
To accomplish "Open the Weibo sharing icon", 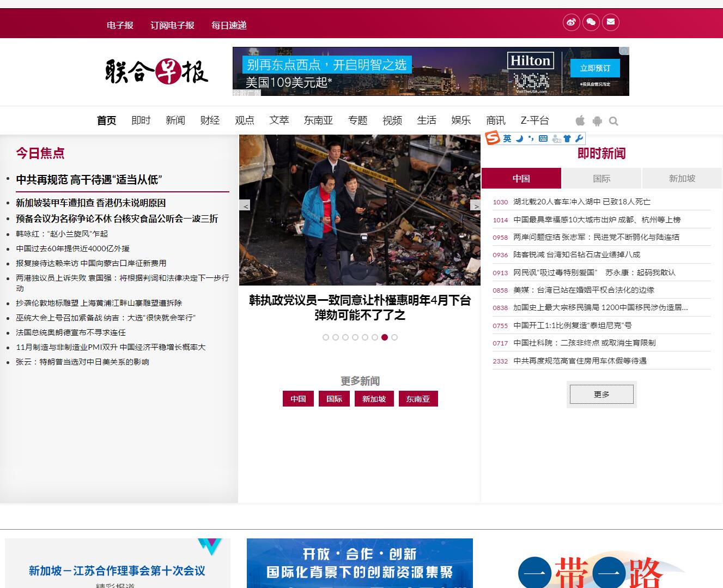I will (571, 23).
